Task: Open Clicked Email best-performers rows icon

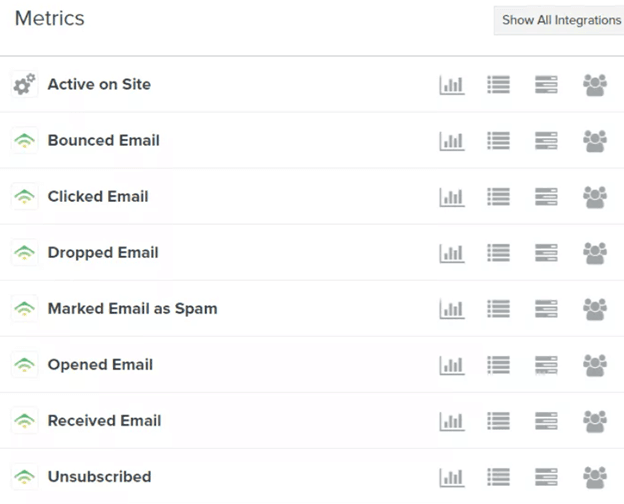Action: [x=546, y=197]
